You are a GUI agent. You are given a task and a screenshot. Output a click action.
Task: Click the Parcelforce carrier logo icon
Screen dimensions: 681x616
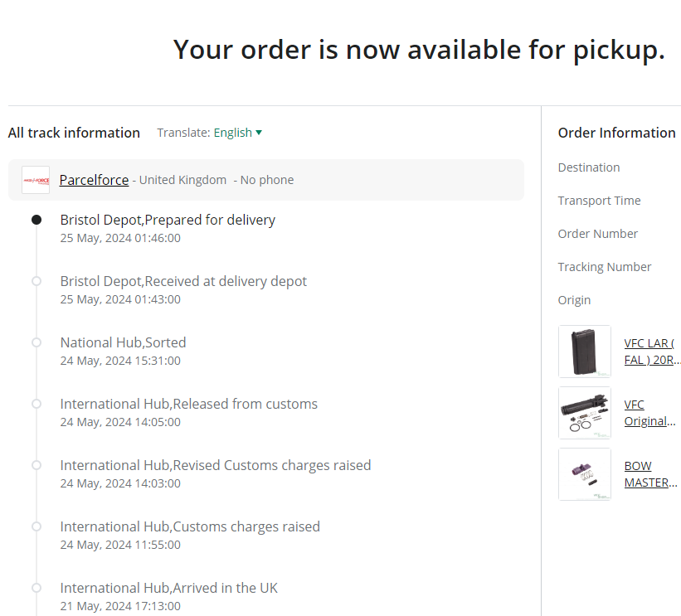(36, 180)
